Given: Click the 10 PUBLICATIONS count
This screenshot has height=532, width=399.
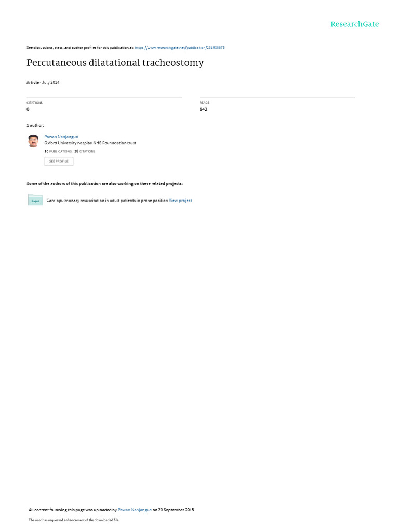Looking at the screenshot, I should [x=58, y=151].
